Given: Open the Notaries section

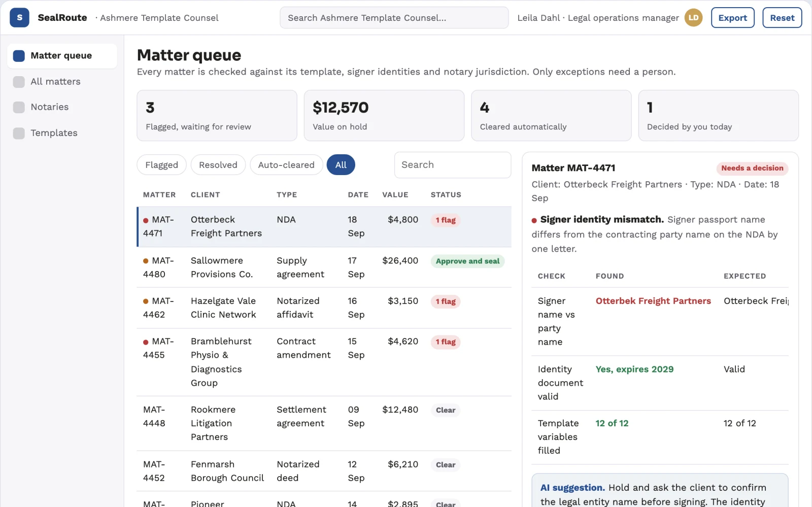Looking at the screenshot, I should pyautogui.click(x=62, y=107).
